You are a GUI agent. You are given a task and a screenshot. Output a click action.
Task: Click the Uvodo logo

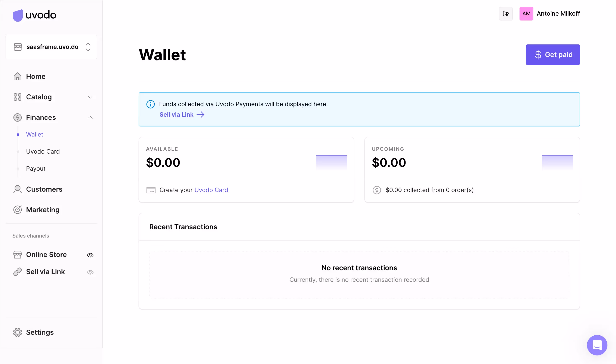pyautogui.click(x=34, y=15)
